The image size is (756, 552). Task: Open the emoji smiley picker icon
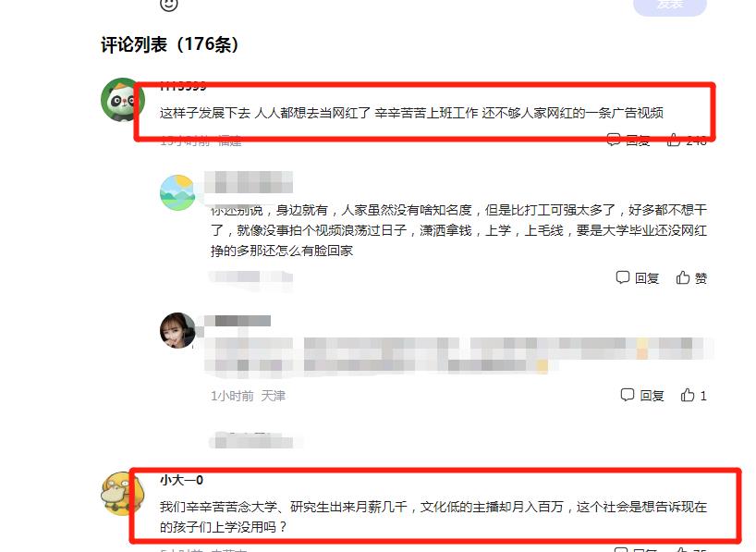[169, 5]
